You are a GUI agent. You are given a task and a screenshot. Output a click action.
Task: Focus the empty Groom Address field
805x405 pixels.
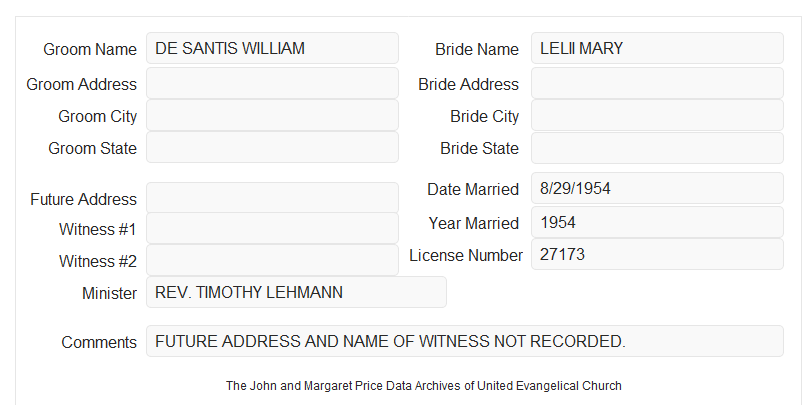tap(272, 83)
